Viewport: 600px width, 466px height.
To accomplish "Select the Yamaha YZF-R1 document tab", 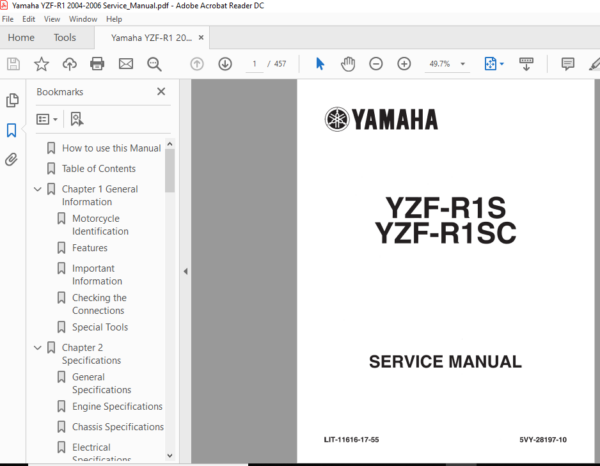I will pos(152,37).
